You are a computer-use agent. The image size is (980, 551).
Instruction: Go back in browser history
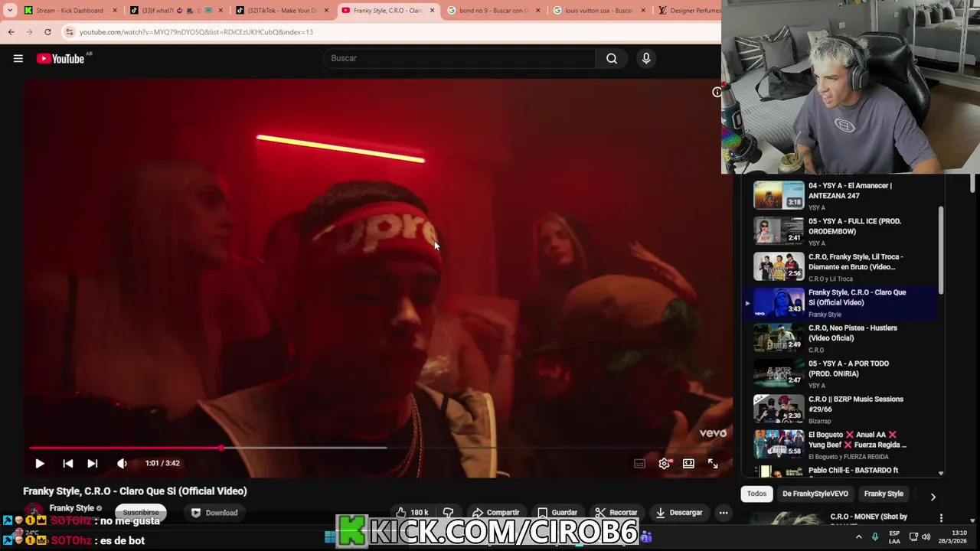tap(11, 32)
